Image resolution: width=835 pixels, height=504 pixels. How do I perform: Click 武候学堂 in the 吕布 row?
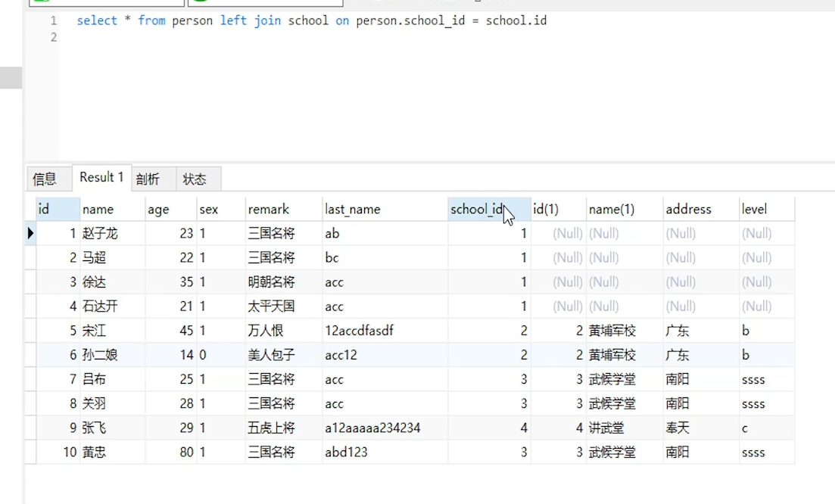coord(625,379)
